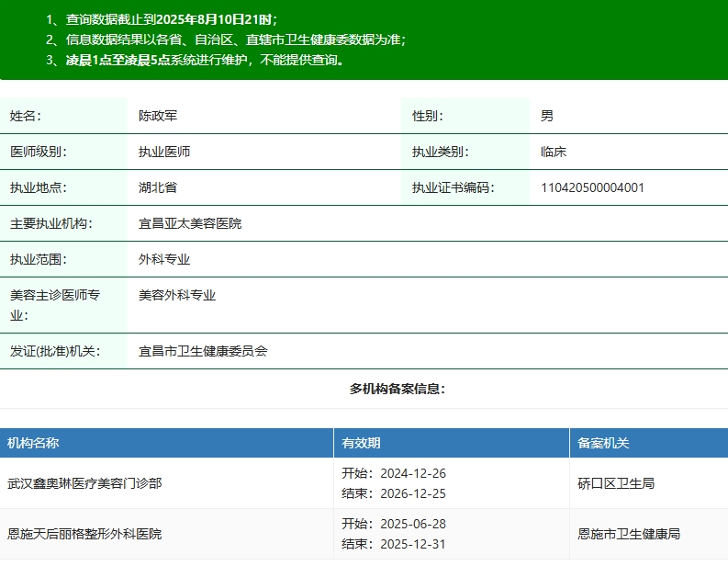
Task: Select the 美容外科专业 specialty value
Action: (177, 296)
